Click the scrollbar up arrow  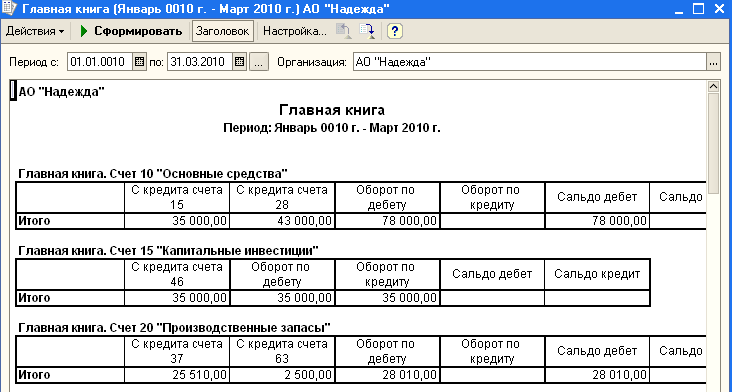coord(713,86)
